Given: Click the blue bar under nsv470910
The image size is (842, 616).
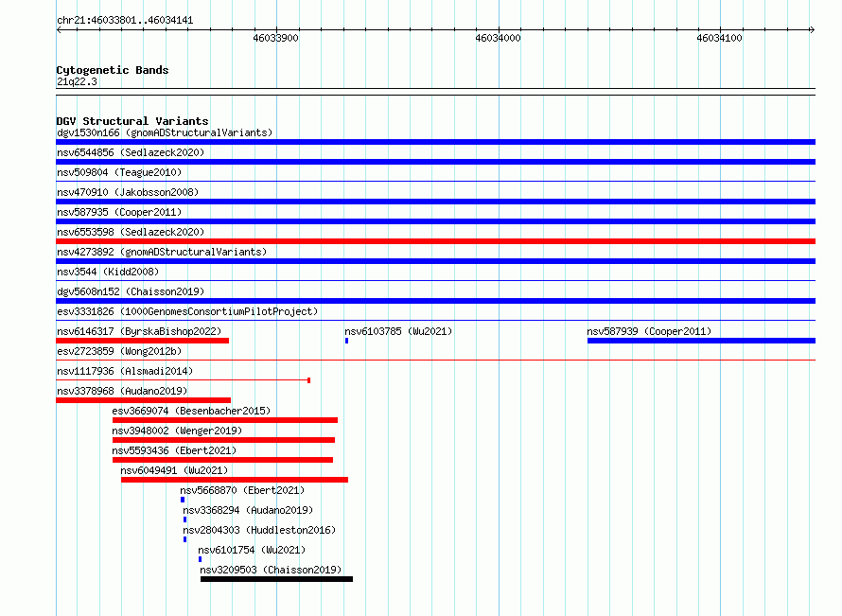Looking at the screenshot, I should pyautogui.click(x=435, y=202).
